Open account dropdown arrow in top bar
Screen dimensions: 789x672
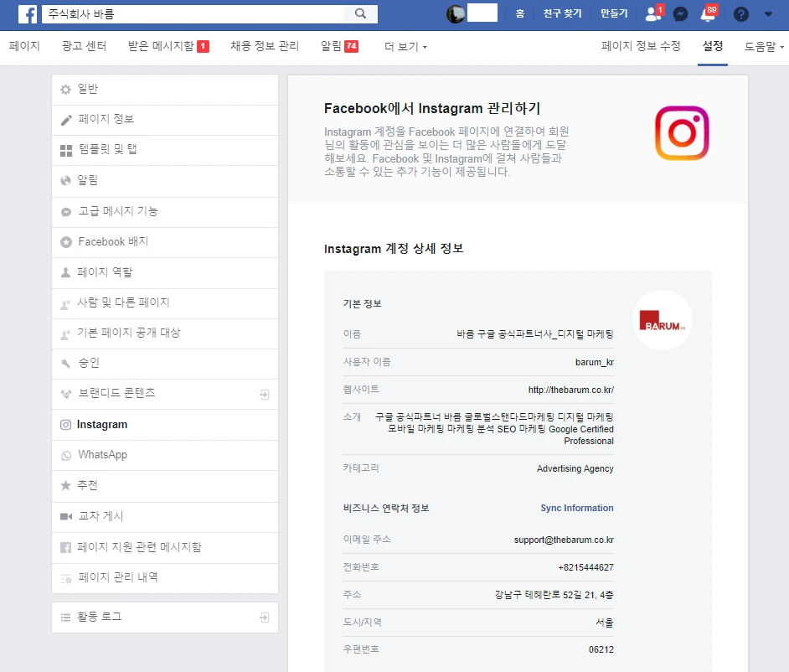point(768,14)
